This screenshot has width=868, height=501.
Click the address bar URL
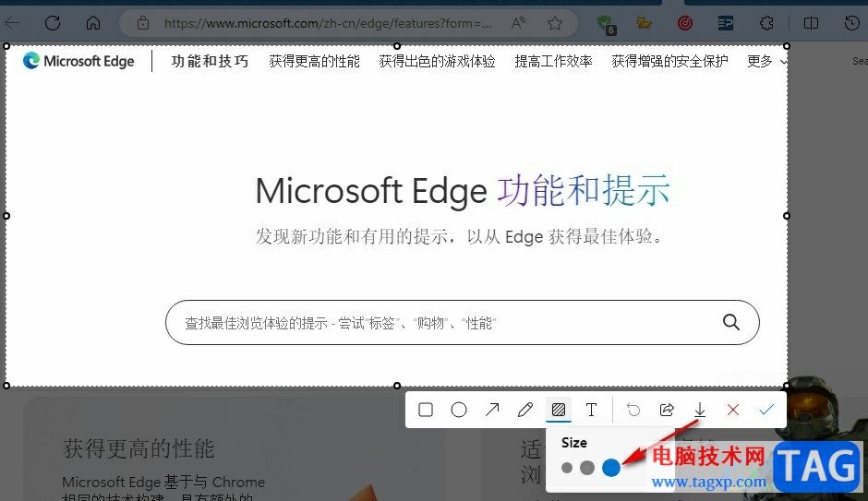[327, 23]
